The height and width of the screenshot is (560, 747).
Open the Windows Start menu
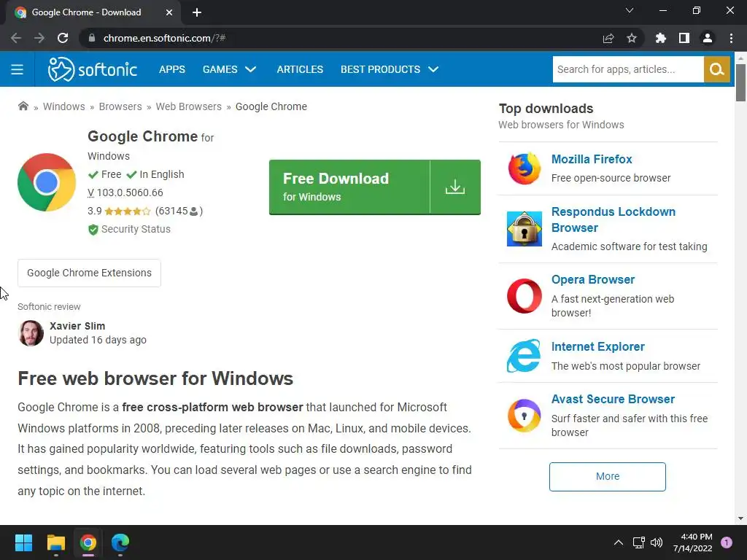pos(23,542)
